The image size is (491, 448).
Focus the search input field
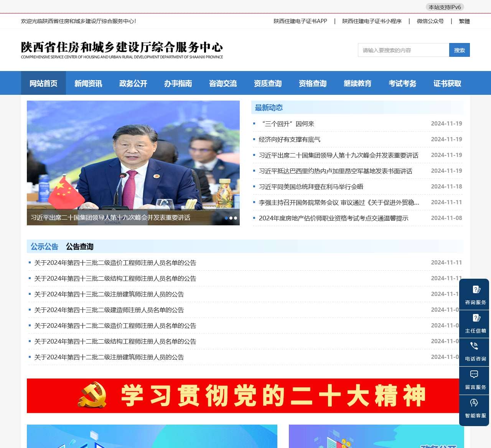(404, 50)
